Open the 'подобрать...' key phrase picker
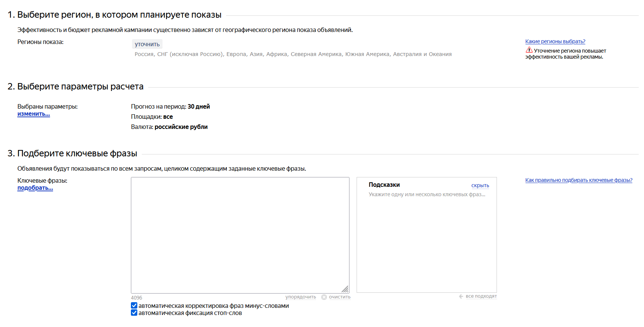The height and width of the screenshot is (327, 644). [x=35, y=188]
